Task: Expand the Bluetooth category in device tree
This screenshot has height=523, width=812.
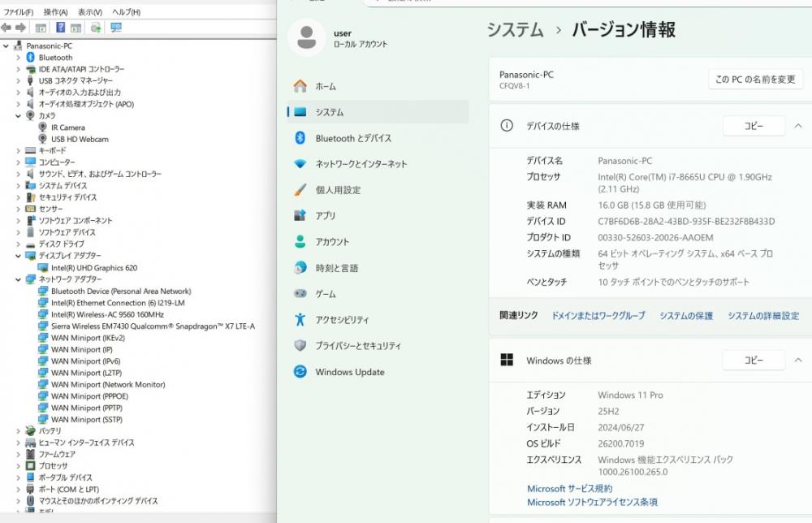Action: click(x=18, y=58)
